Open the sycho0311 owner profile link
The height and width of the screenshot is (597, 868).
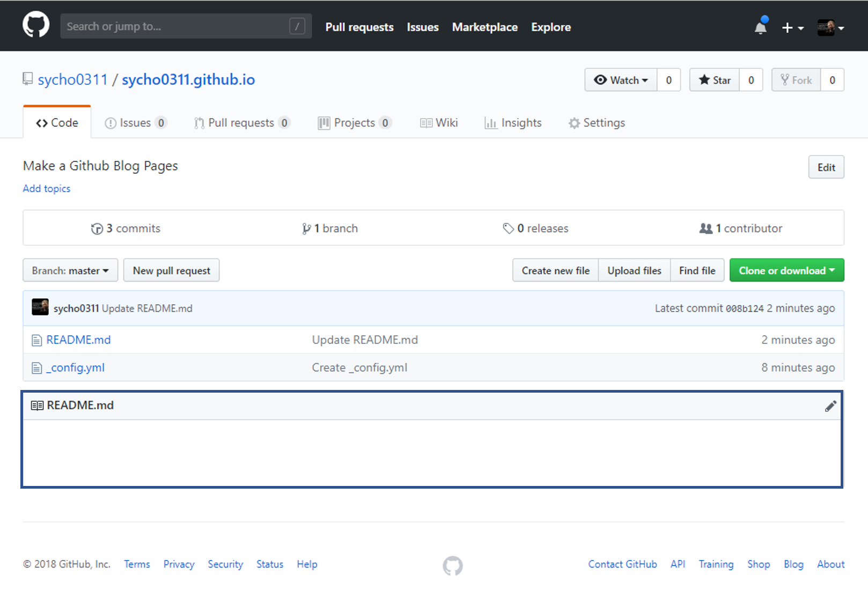pyautogui.click(x=72, y=80)
